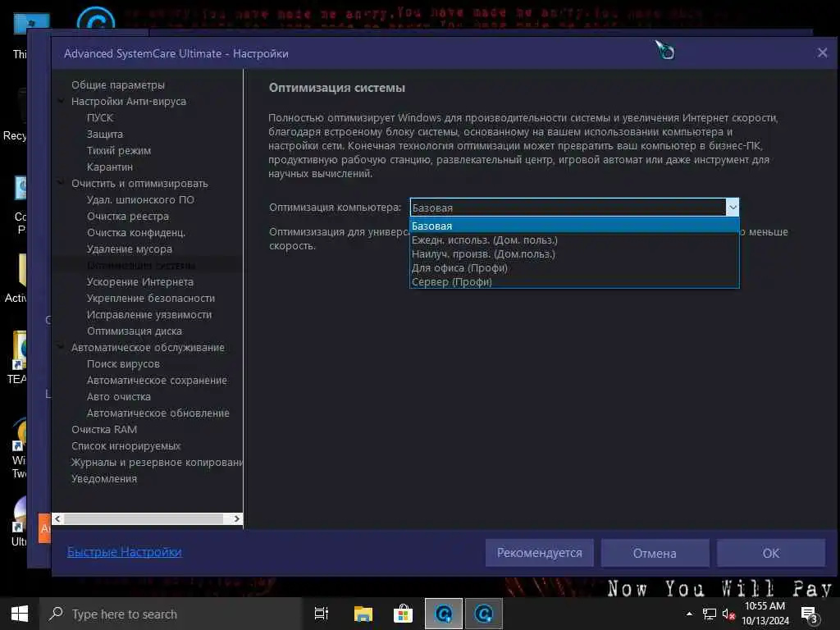Choose Наилуч. произв. (Дом.польз.) option
Screen dimensions: 840x630
pos(574,254)
